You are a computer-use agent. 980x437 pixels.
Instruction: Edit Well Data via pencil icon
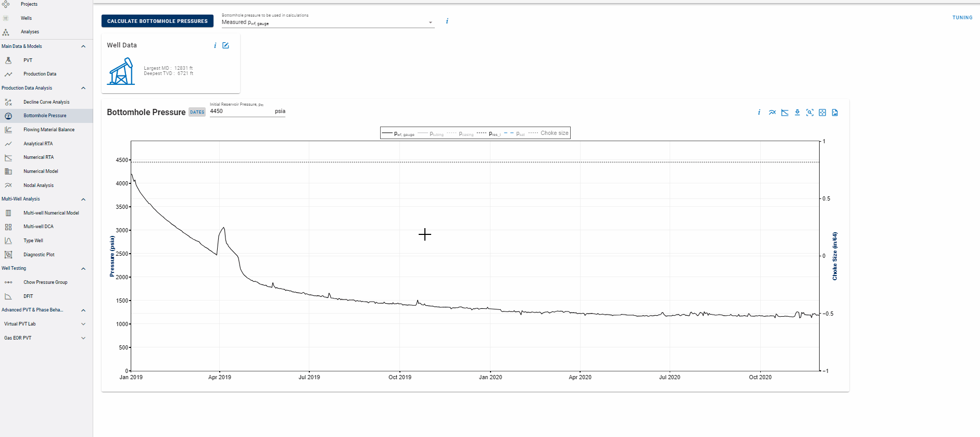point(225,45)
